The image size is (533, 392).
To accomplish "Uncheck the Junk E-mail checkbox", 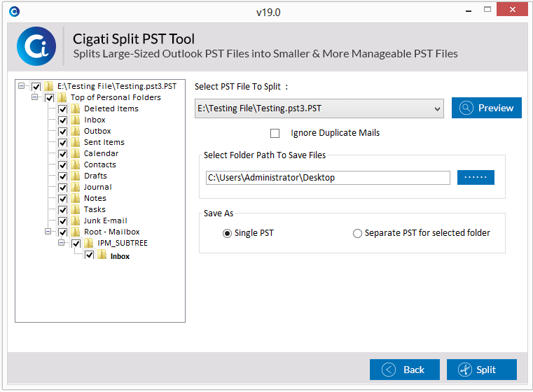I will click(x=62, y=221).
